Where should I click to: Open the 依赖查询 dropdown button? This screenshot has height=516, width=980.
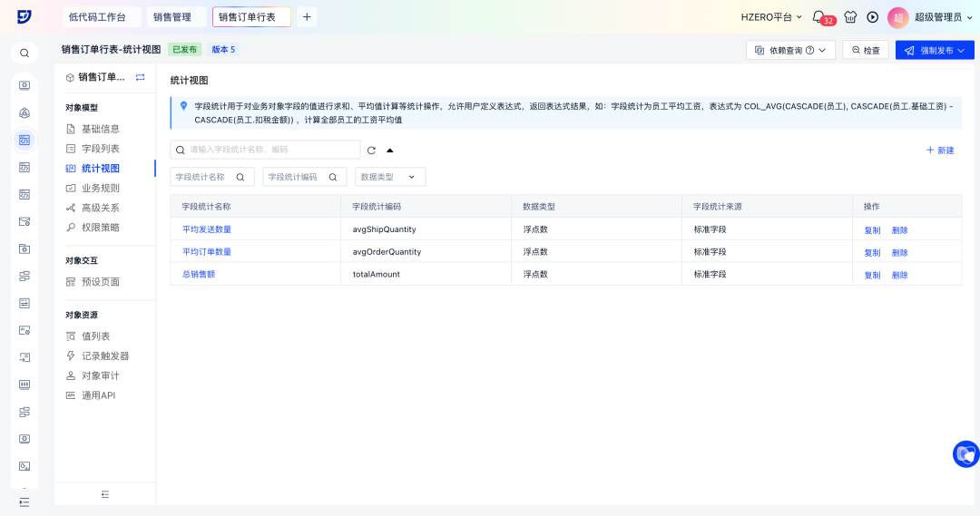point(789,51)
